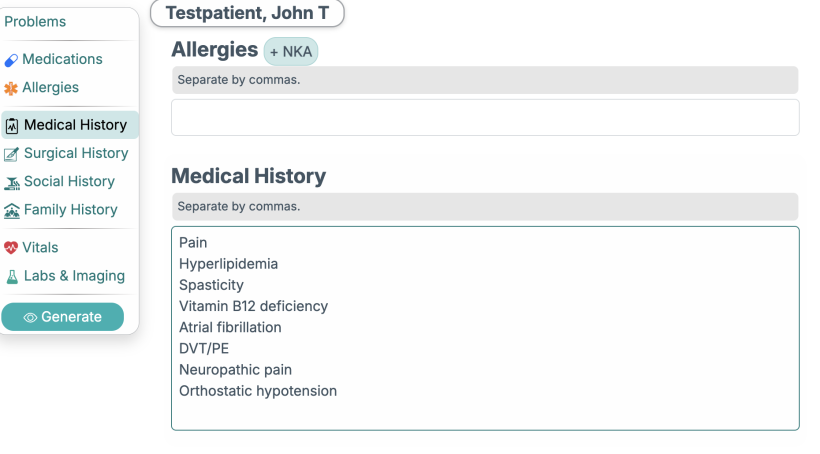Click the Social History icon
This screenshot has width=820, height=454.
tap(12, 182)
